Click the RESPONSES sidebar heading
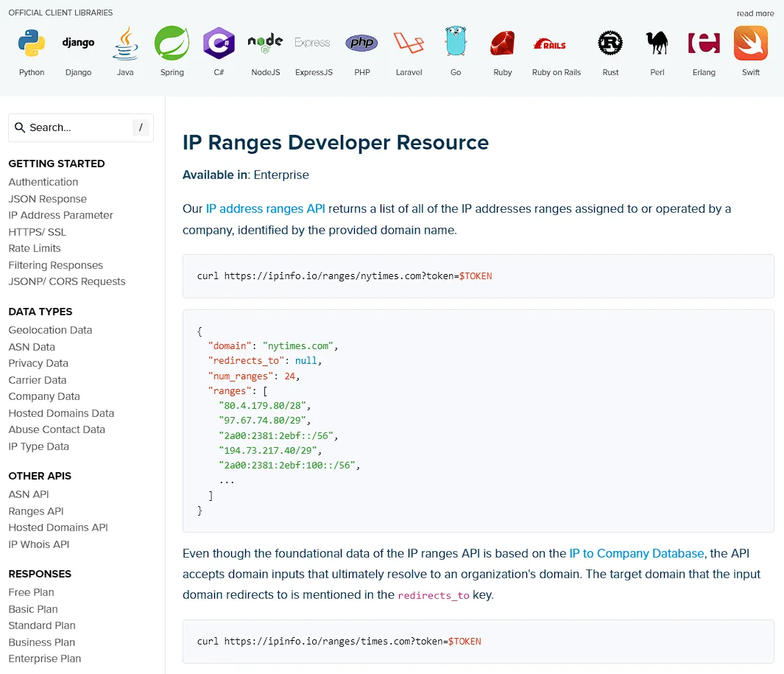The image size is (784, 674). (x=40, y=574)
